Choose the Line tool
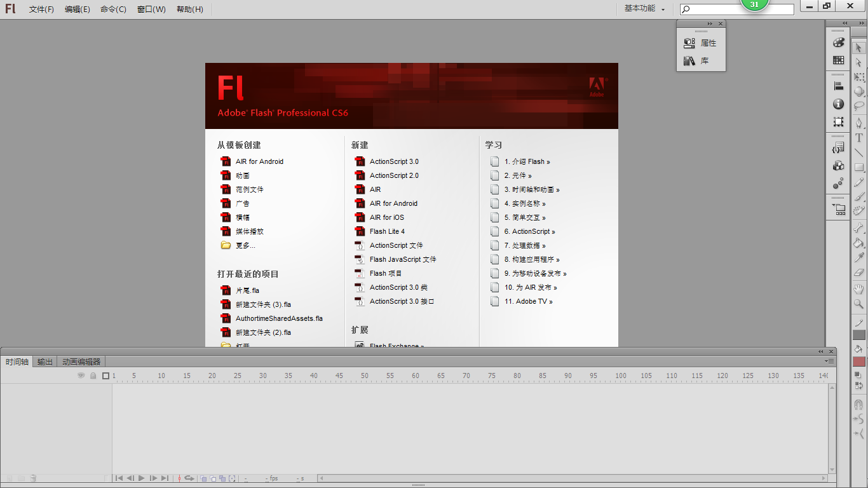 click(x=858, y=152)
